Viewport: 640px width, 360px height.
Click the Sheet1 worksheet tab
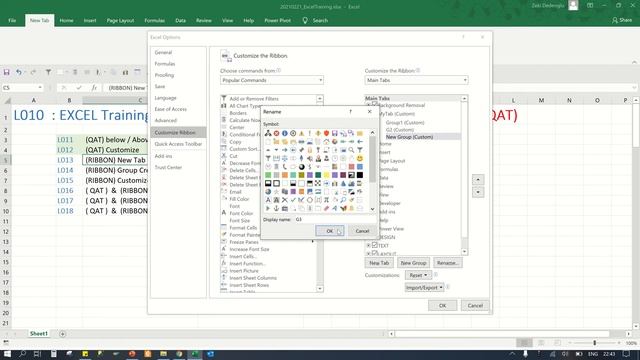coord(39,333)
